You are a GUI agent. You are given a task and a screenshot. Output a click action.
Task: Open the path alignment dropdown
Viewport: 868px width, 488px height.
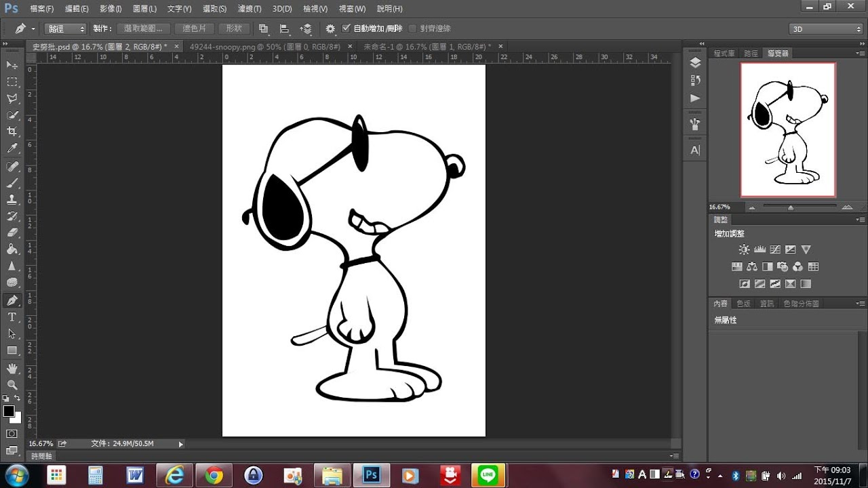[x=285, y=28]
